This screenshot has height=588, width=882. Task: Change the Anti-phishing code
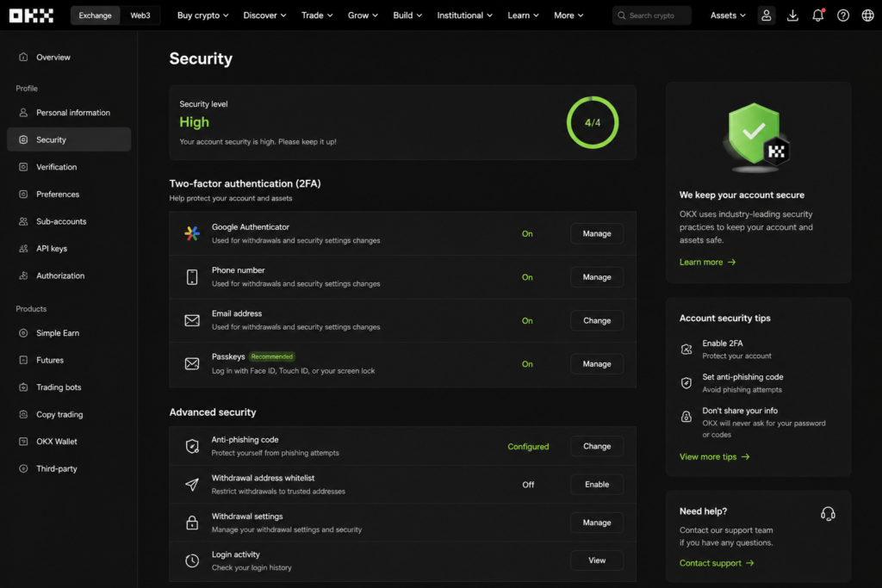[x=597, y=446]
